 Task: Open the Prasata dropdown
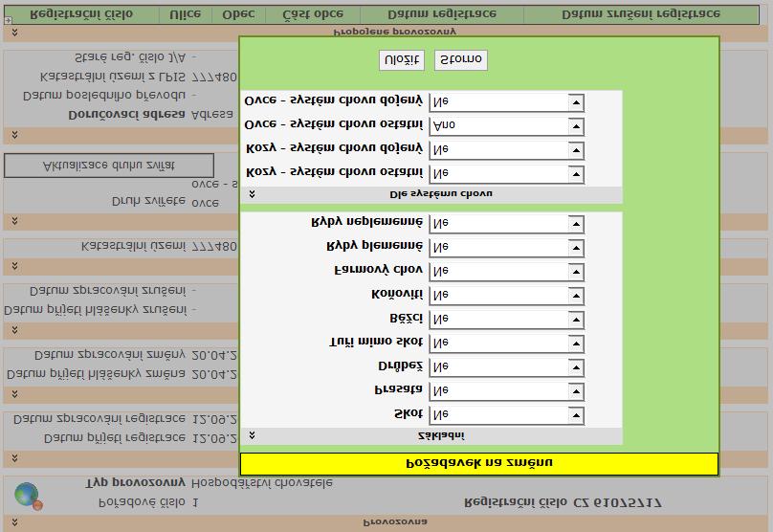(507, 391)
